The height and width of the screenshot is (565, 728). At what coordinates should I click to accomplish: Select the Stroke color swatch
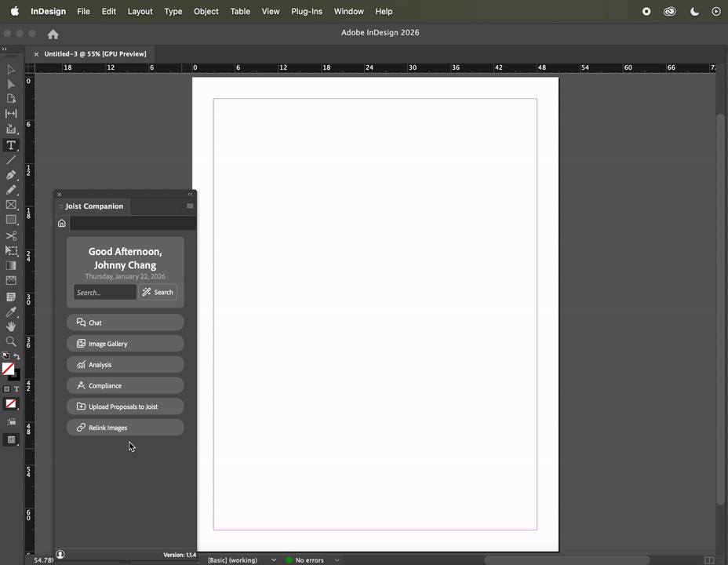click(x=15, y=374)
